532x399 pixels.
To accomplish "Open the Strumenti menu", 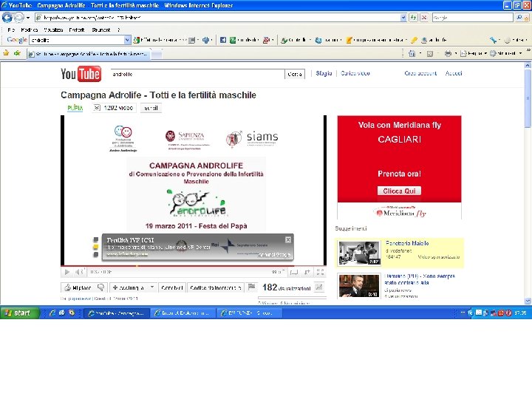I will [x=100, y=30].
